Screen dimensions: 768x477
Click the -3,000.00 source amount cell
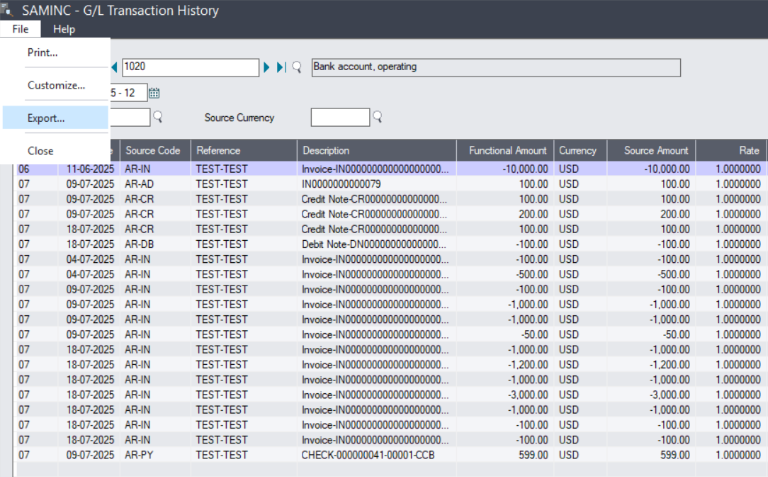pos(651,395)
